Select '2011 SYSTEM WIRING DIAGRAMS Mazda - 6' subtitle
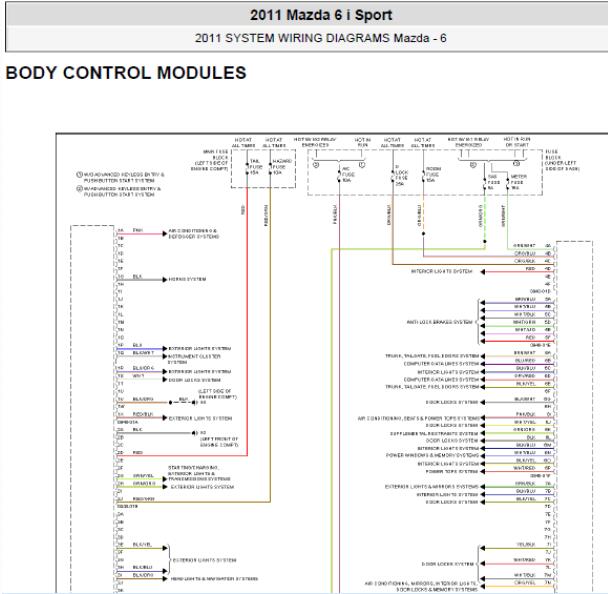 (x=321, y=38)
